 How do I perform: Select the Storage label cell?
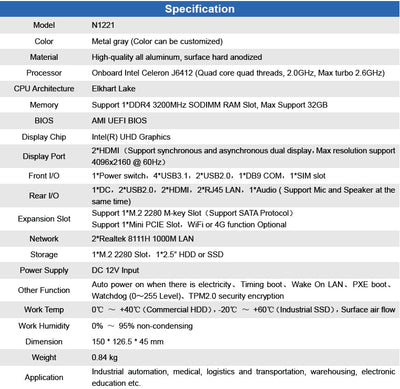[44, 255]
